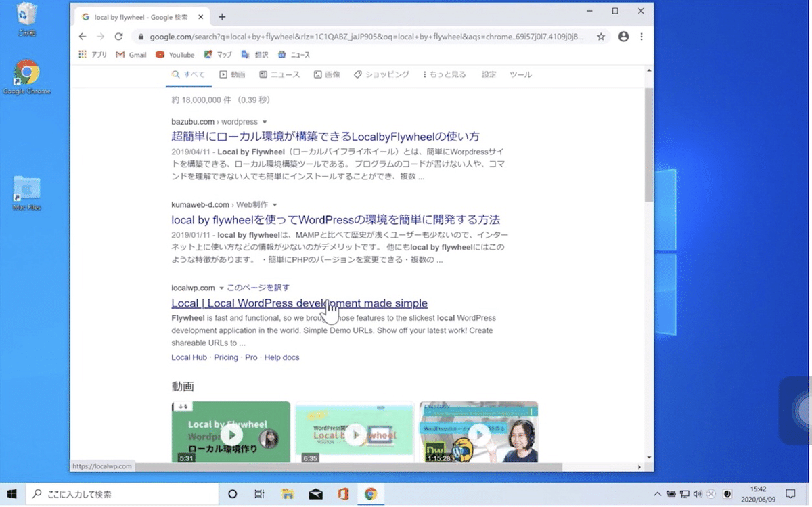Click the Chrome icon on taskbar
812x507 pixels.
click(371, 494)
